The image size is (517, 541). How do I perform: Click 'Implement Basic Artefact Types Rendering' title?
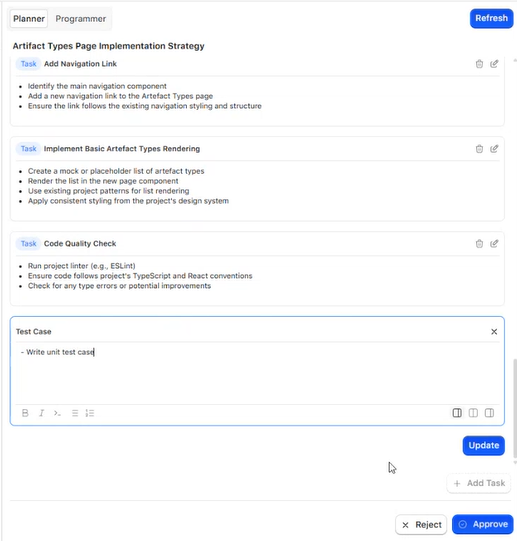point(122,149)
